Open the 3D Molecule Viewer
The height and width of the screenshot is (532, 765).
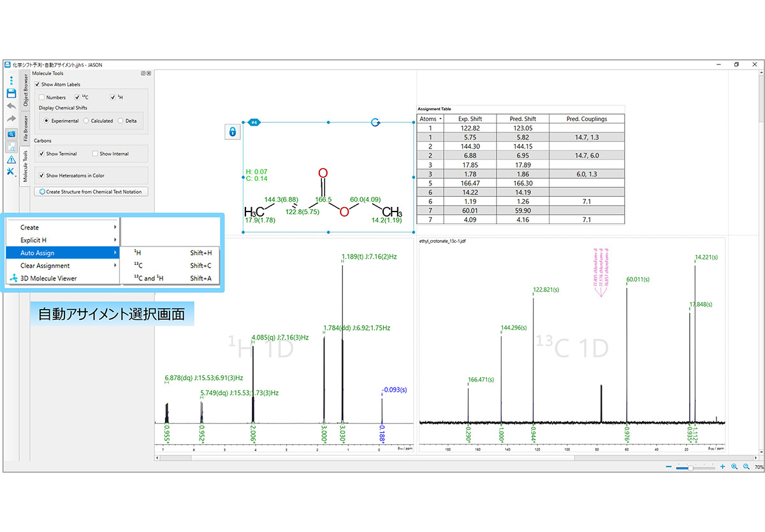[x=48, y=278]
